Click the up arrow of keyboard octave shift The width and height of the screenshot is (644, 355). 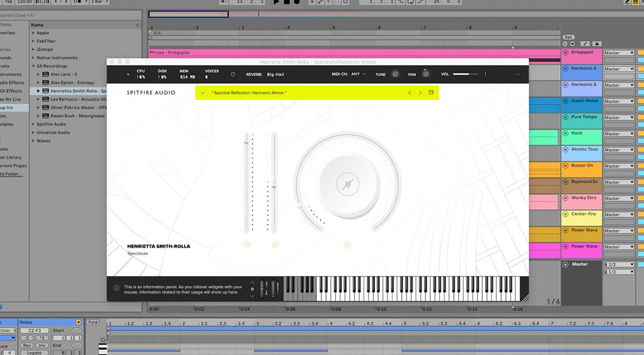click(x=252, y=282)
